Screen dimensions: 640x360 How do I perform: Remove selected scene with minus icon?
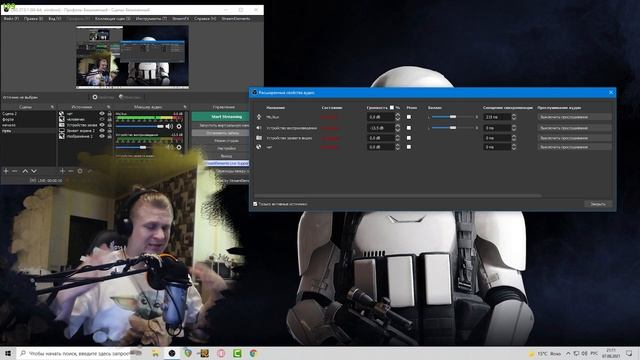[x=15, y=171]
